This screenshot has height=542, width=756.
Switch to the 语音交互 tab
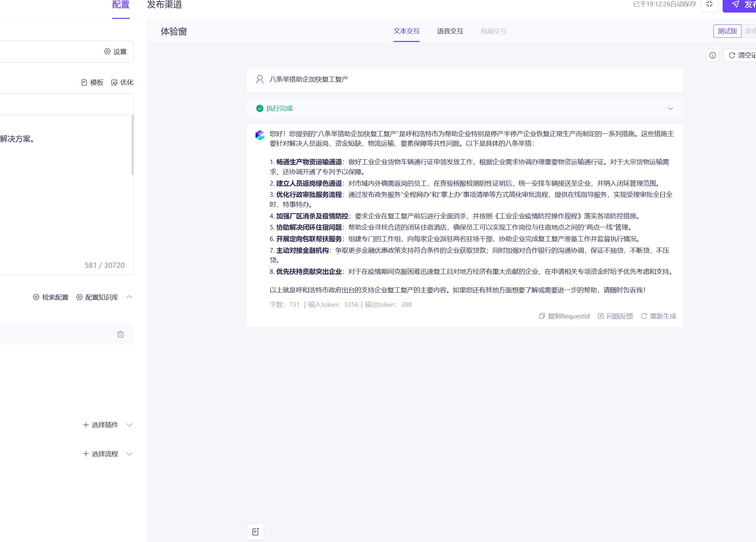(x=450, y=31)
